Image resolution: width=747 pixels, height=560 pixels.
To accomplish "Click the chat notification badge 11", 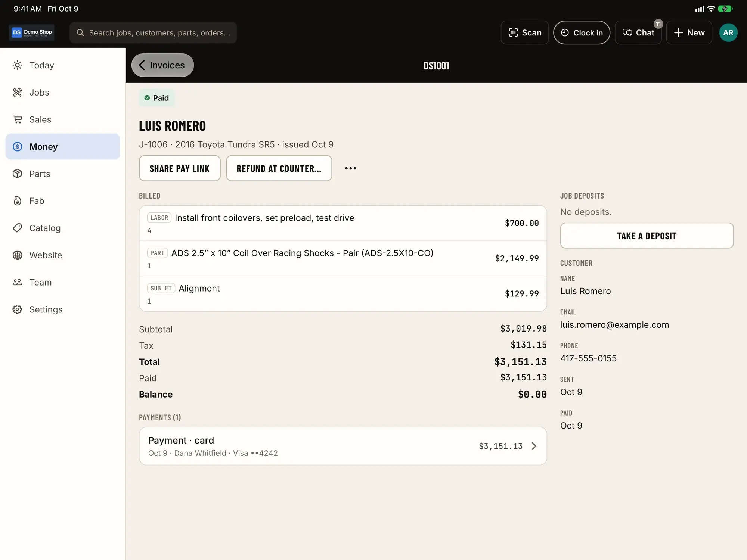I will pyautogui.click(x=658, y=24).
